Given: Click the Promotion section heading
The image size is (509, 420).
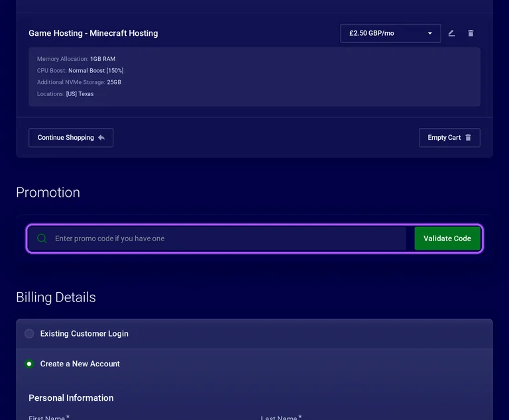Looking at the screenshot, I should coord(48,193).
